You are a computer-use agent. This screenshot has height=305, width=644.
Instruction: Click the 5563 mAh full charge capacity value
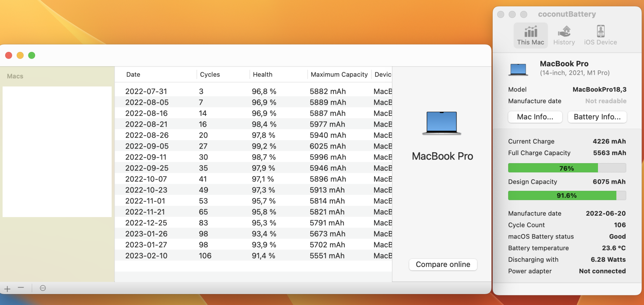pos(610,153)
